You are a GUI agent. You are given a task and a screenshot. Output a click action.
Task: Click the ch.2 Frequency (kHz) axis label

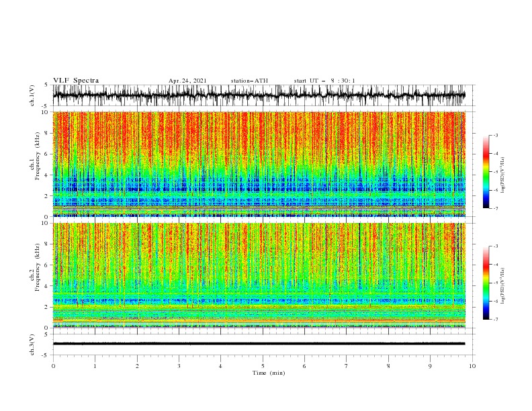36,267
